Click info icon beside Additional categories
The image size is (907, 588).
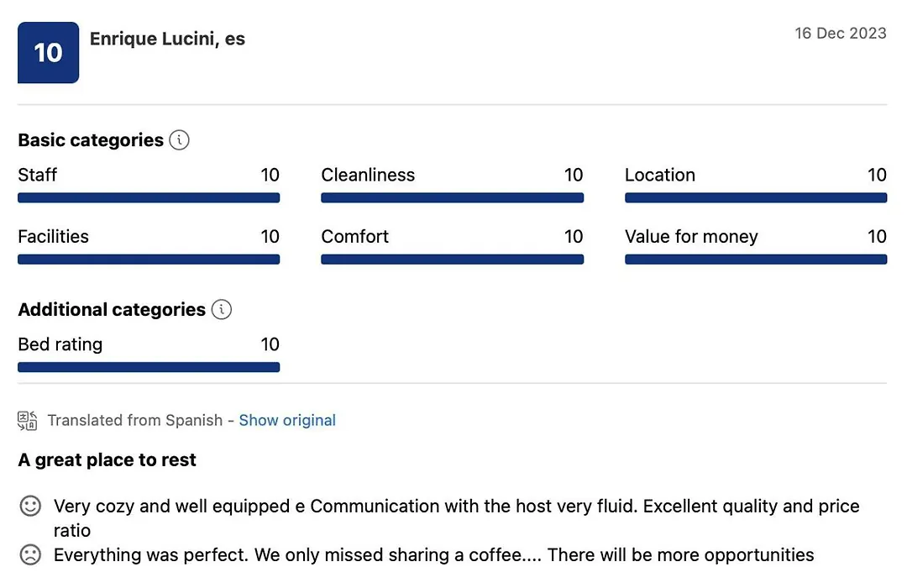tap(222, 310)
